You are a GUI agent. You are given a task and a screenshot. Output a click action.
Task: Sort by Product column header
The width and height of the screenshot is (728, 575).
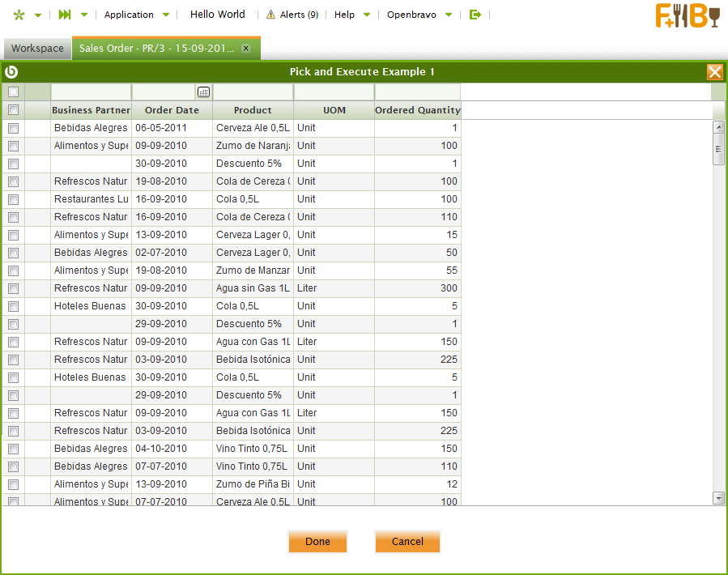pos(253,110)
